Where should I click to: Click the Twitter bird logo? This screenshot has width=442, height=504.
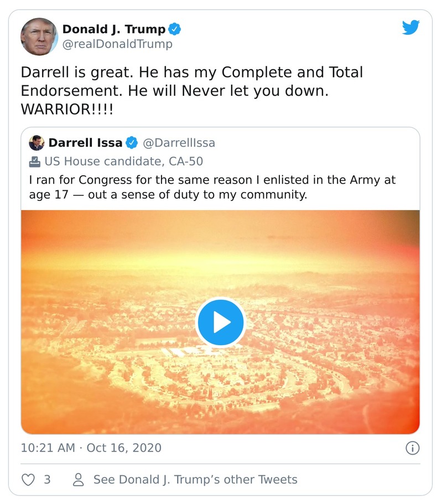pyautogui.click(x=410, y=28)
